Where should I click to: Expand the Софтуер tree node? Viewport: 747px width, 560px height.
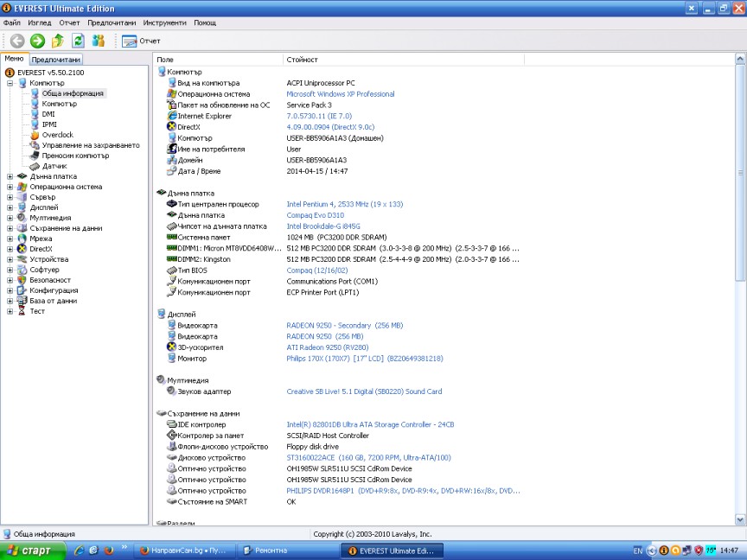pyautogui.click(x=10, y=270)
